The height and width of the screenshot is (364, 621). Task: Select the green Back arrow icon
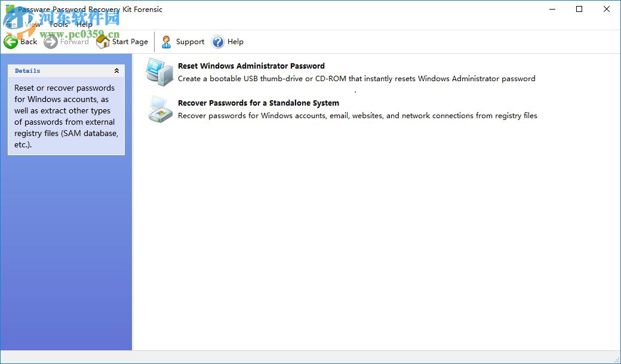[11, 42]
